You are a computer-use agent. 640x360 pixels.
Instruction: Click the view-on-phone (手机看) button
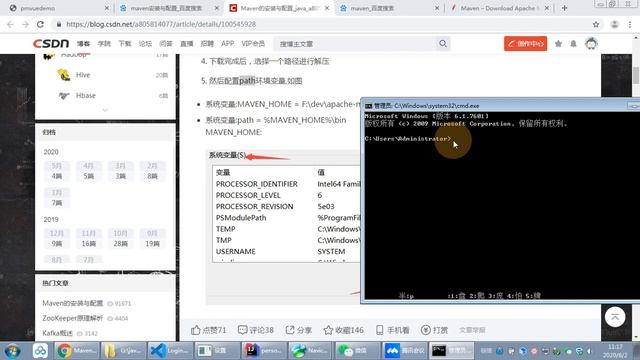click(392, 330)
